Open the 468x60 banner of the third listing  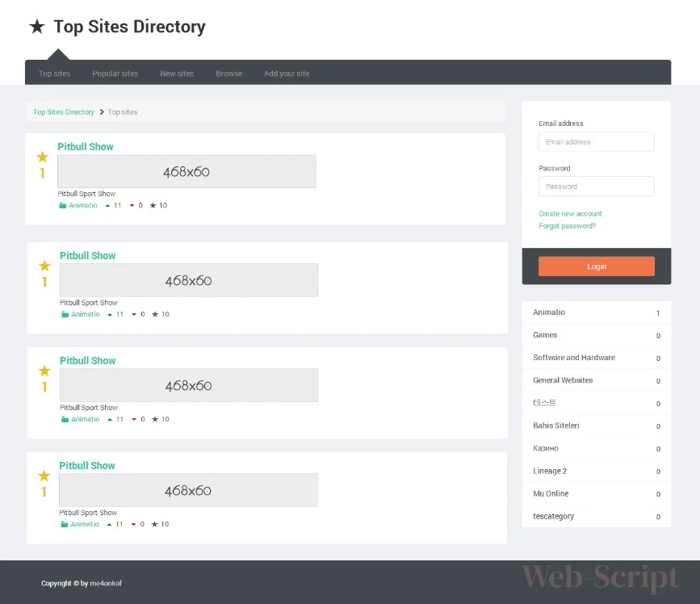point(188,385)
